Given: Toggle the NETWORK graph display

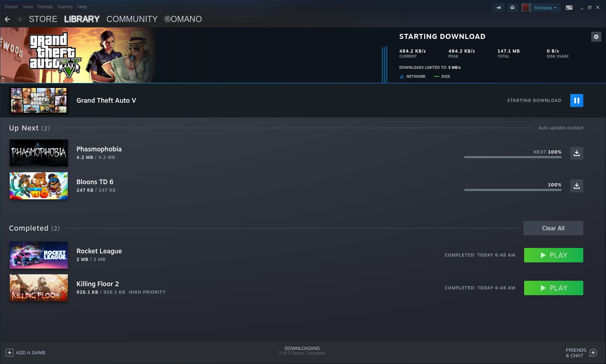Looking at the screenshot, I should (412, 76).
